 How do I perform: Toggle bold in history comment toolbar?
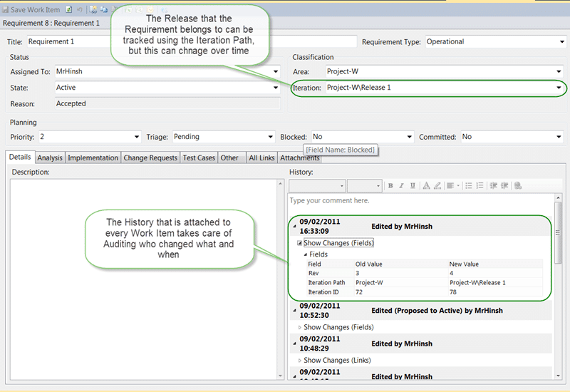tap(390, 186)
